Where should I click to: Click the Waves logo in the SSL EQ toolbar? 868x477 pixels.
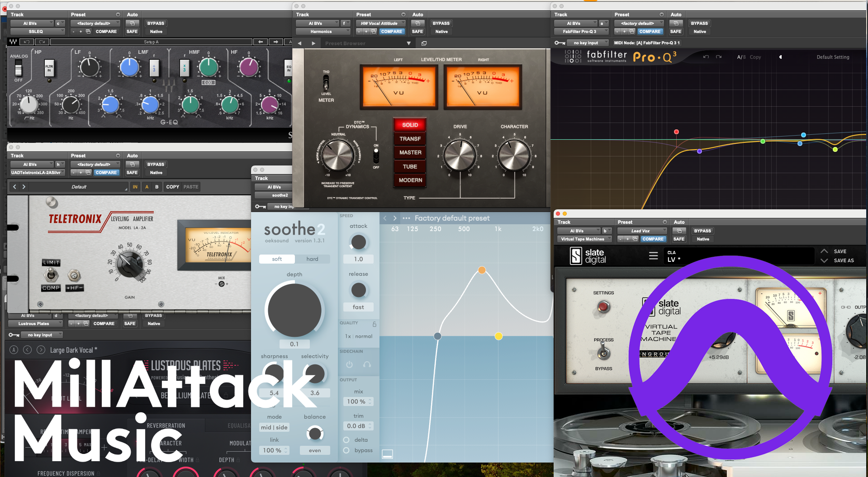pyautogui.click(x=13, y=42)
